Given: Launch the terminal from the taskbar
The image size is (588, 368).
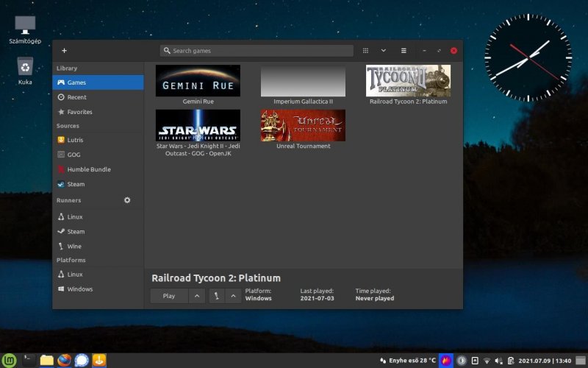Looking at the screenshot, I should click(x=29, y=361).
